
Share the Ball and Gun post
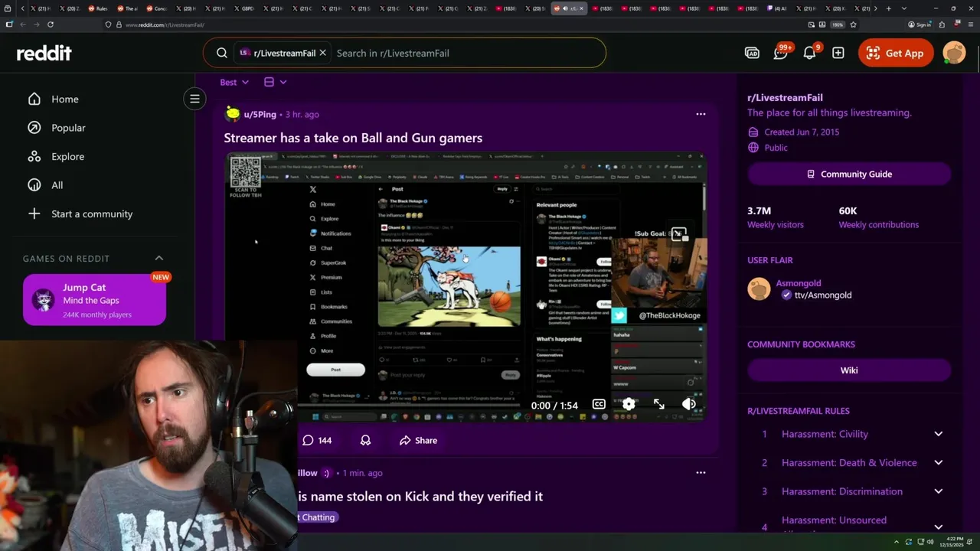pos(418,440)
